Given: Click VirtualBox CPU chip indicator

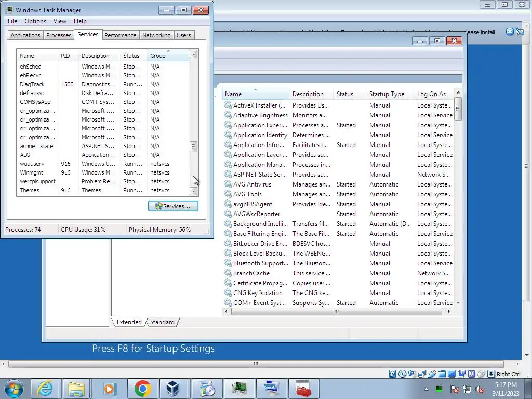Looking at the screenshot, I should point(471,374).
